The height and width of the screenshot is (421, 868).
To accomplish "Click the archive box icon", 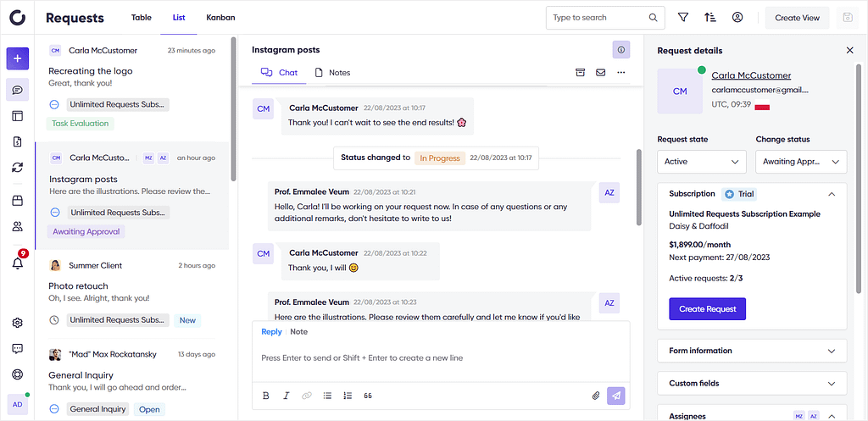I will pyautogui.click(x=580, y=73).
